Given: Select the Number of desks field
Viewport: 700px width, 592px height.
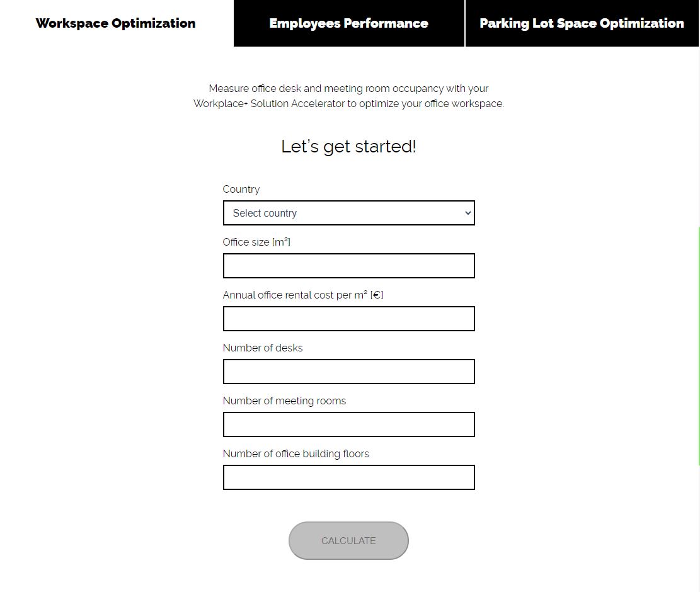Looking at the screenshot, I should pyautogui.click(x=348, y=372).
